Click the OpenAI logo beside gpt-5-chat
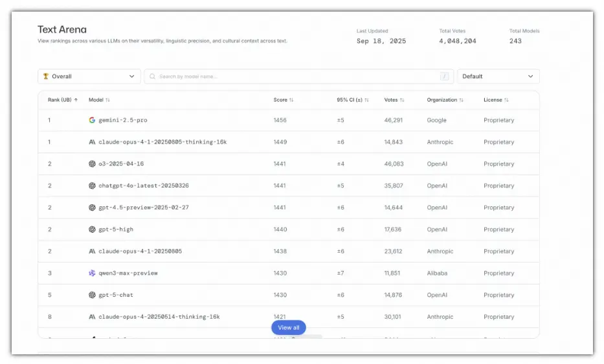The width and height of the screenshot is (604, 364). coord(92,295)
